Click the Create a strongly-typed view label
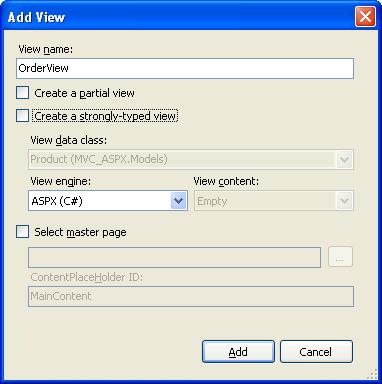Viewport: 382px width, 384px height. point(105,116)
